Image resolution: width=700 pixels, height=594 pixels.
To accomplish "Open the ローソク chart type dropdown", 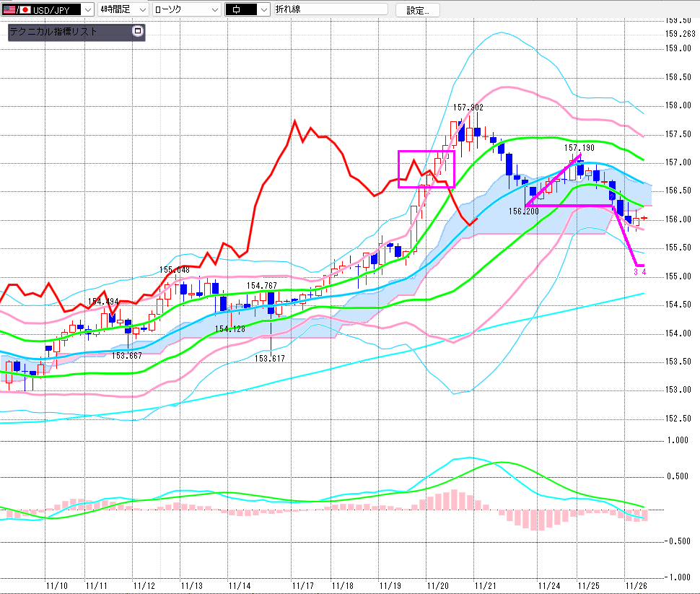I will click(214, 10).
